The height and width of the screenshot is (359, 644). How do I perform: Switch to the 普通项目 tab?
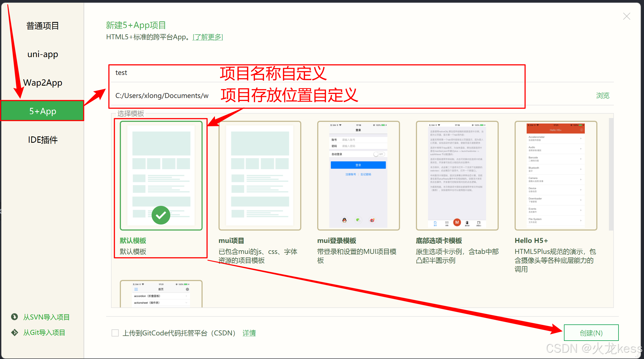coord(42,26)
